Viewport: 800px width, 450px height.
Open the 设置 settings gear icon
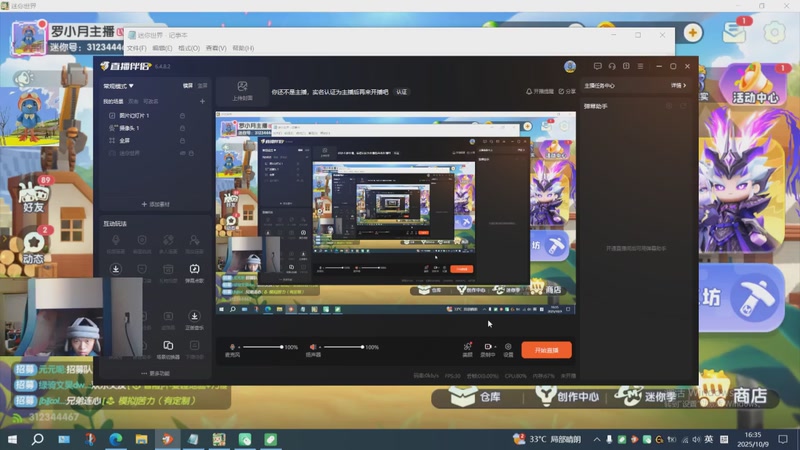click(x=508, y=347)
